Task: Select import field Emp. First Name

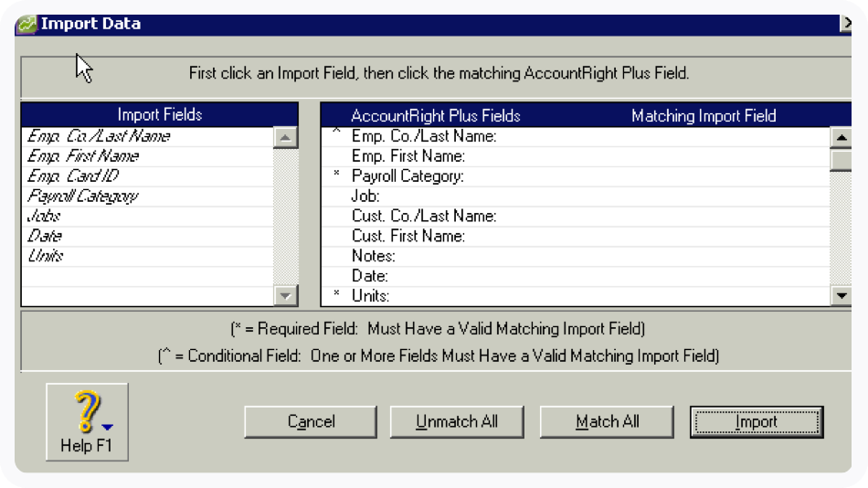Action: click(x=148, y=156)
